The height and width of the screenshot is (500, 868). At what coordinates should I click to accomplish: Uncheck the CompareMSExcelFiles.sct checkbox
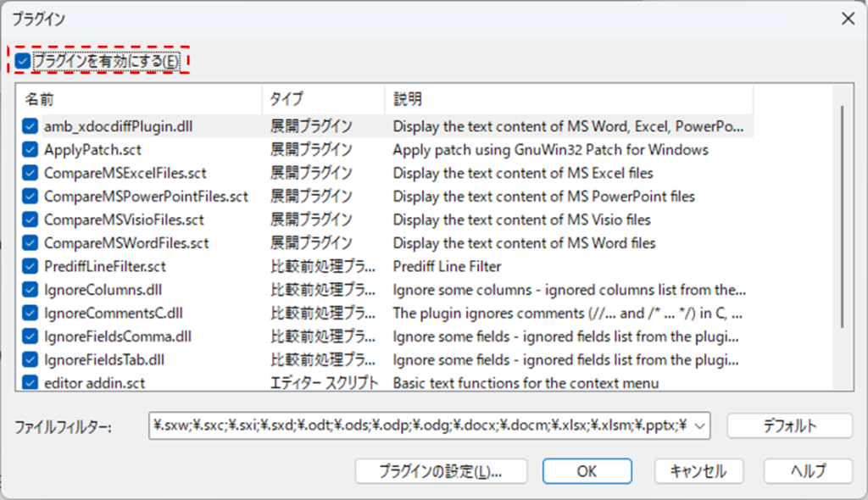click(31, 173)
